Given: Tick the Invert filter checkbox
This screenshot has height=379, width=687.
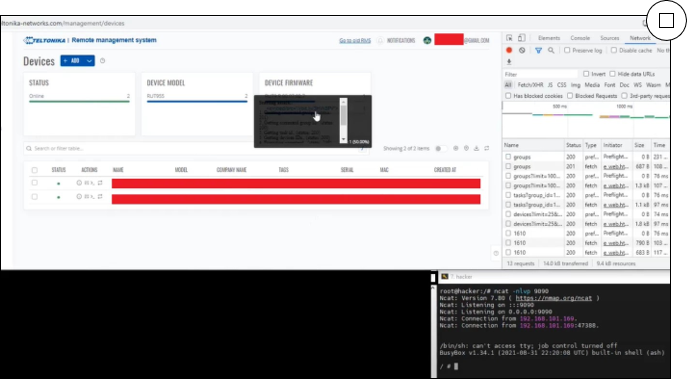Looking at the screenshot, I should pyautogui.click(x=586, y=74).
